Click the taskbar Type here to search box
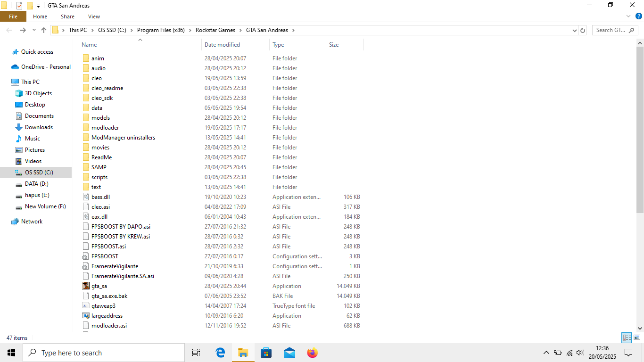The height and width of the screenshot is (362, 644). click(x=104, y=353)
